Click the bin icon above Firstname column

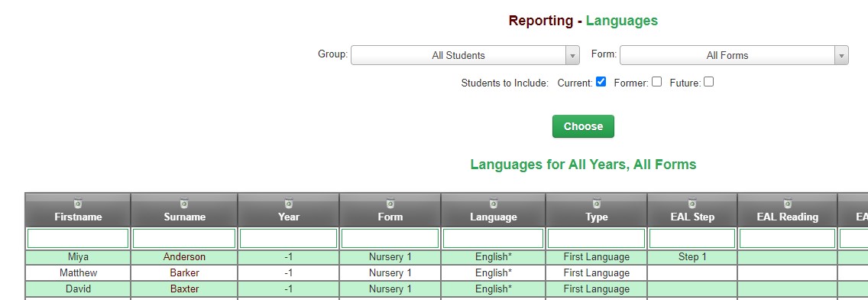(78, 204)
